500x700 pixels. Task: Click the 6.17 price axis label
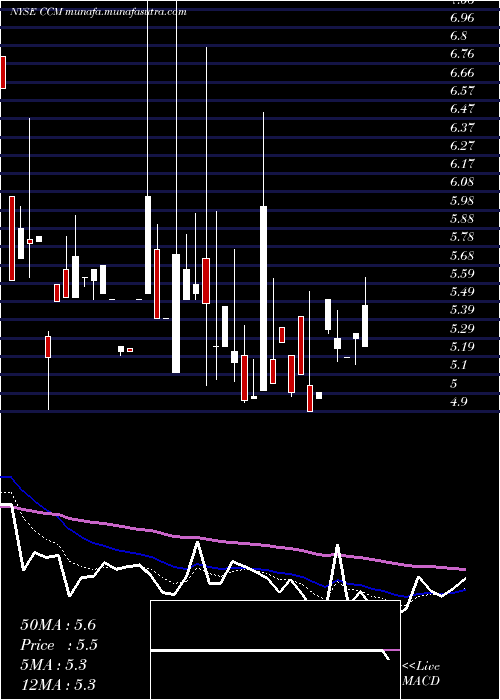(x=462, y=164)
